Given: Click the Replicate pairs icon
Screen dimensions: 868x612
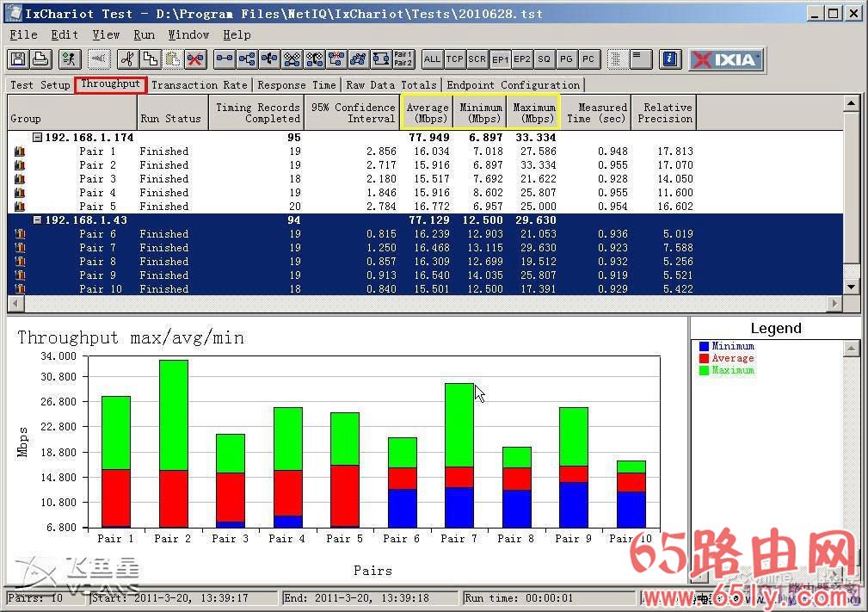Looking at the screenshot, I should (x=292, y=59).
